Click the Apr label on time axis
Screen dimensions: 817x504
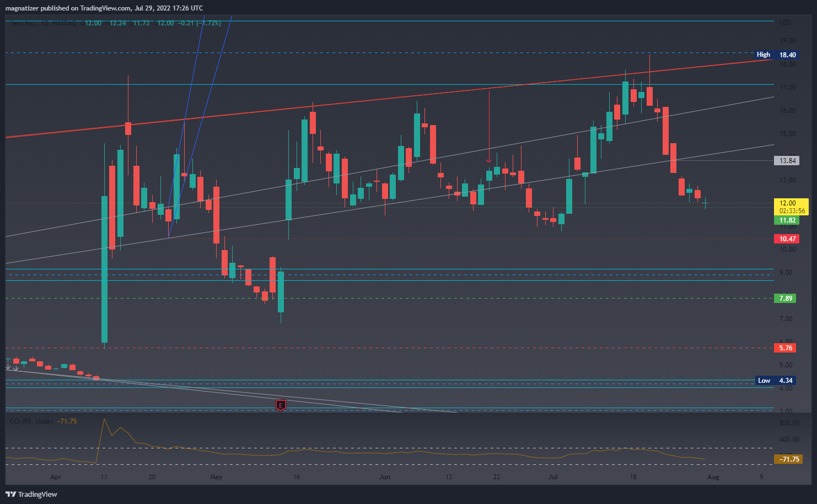(x=56, y=477)
